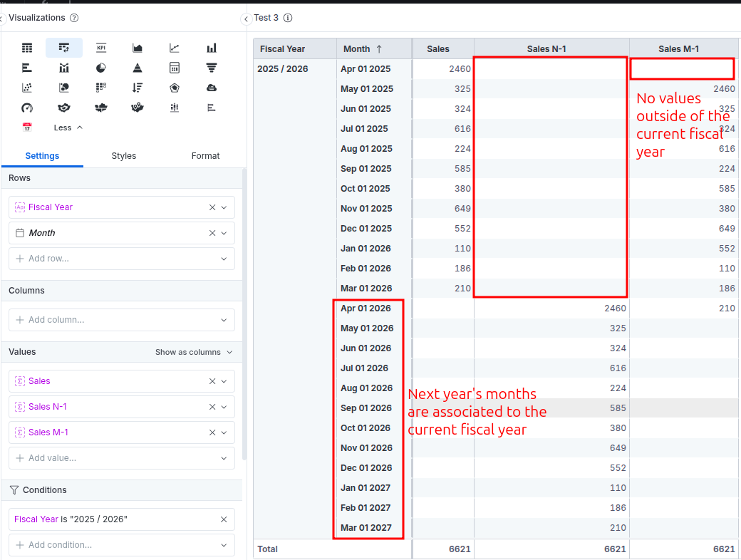Select the gray Gantt-style bar icon
Screen dimensions: 741x560
point(211,108)
